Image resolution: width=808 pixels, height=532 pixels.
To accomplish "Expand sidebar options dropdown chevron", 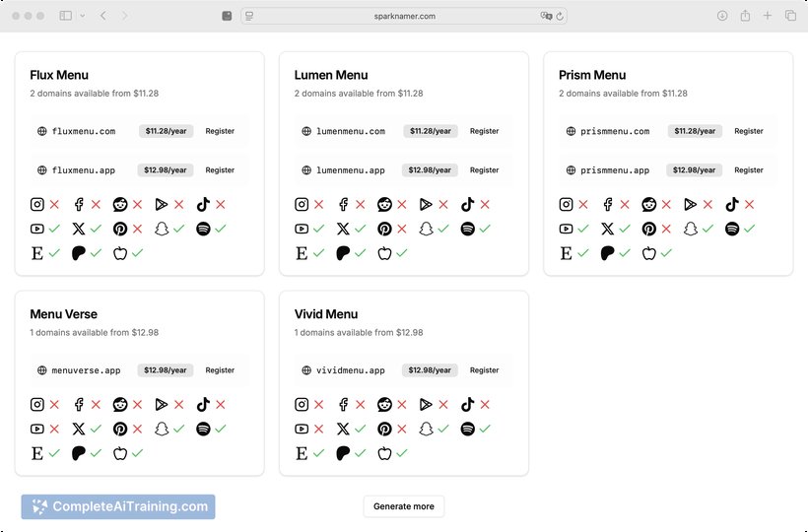I will 83,16.
